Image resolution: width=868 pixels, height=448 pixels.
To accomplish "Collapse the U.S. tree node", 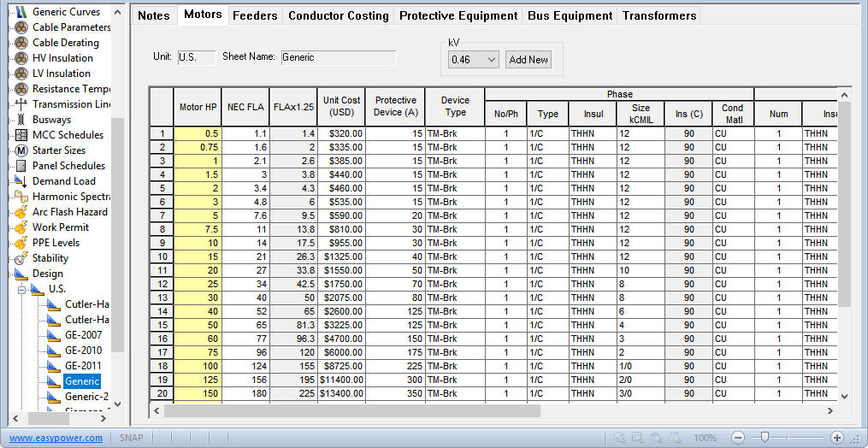I will (21, 290).
